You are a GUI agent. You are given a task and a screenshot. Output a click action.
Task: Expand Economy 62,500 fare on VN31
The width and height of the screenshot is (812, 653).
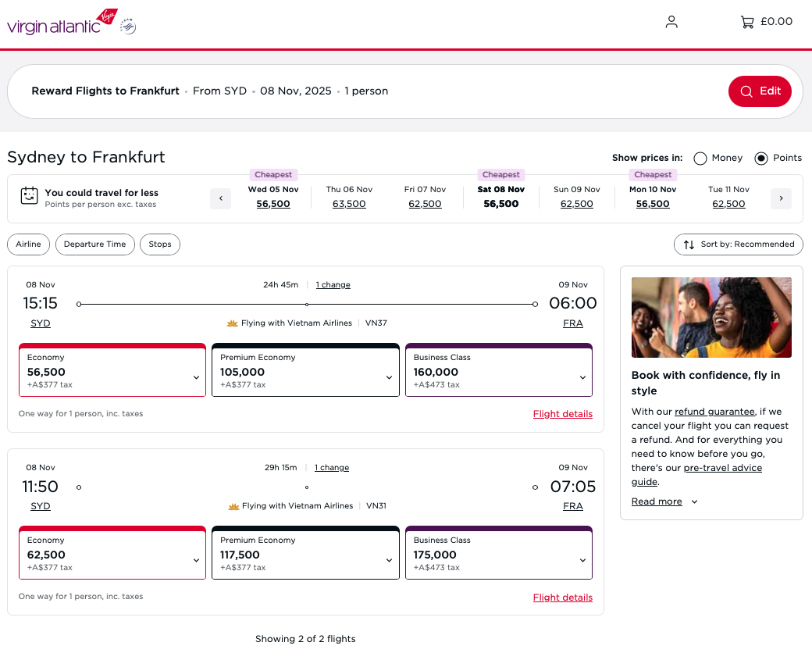[x=112, y=553]
